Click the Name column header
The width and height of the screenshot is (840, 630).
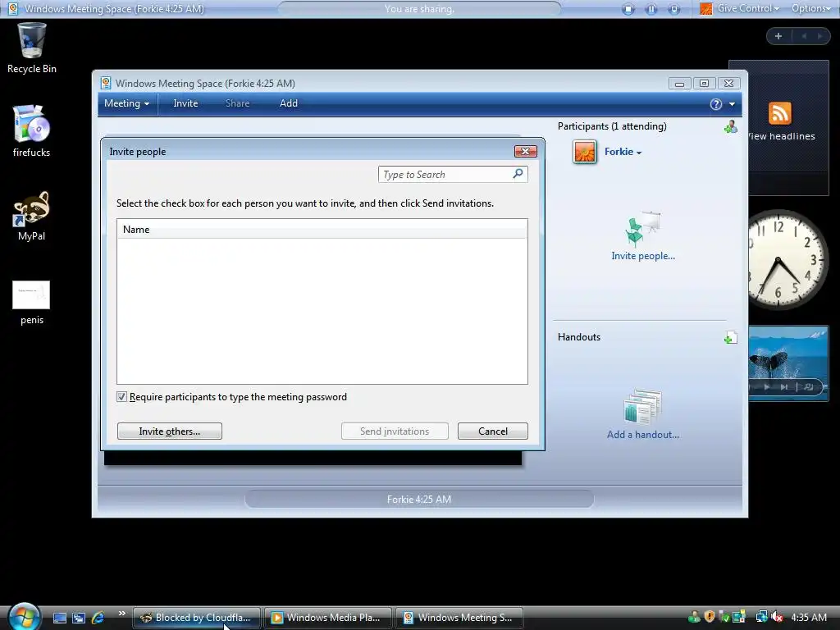(322, 230)
